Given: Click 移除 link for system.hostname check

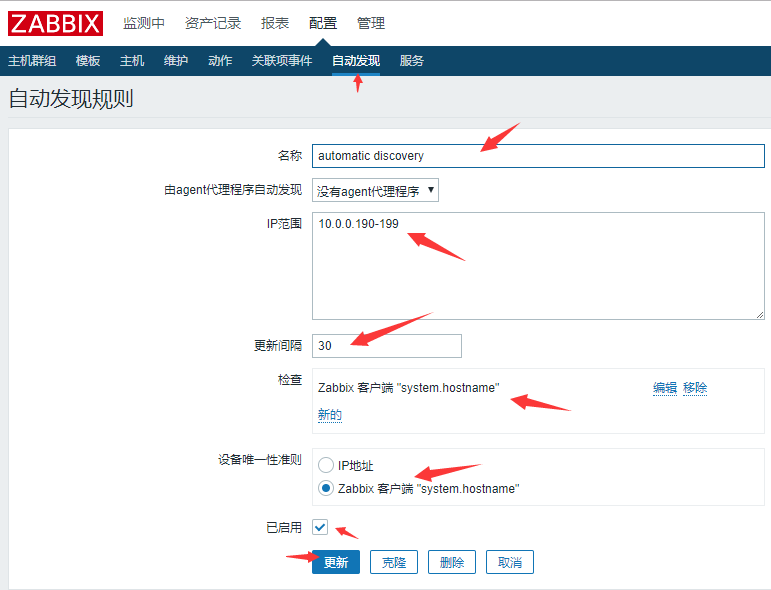Looking at the screenshot, I should point(695,388).
